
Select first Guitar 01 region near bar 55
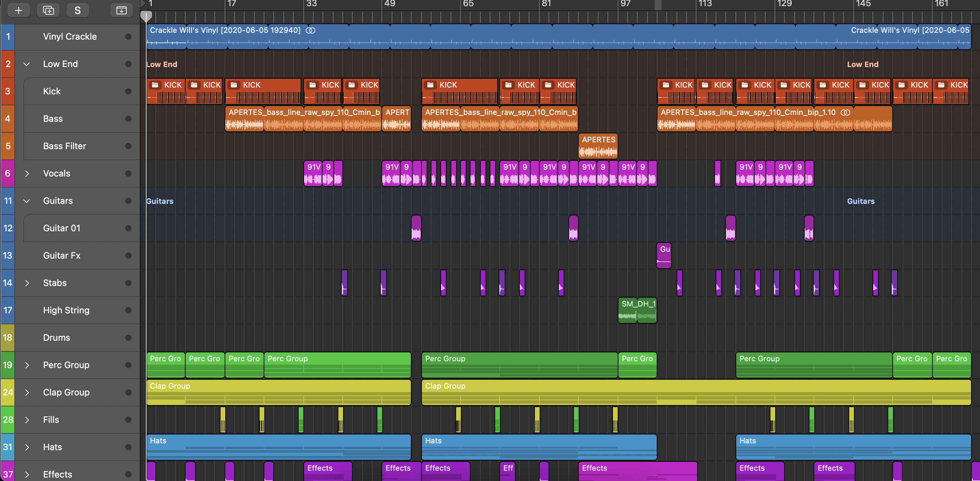(416, 228)
